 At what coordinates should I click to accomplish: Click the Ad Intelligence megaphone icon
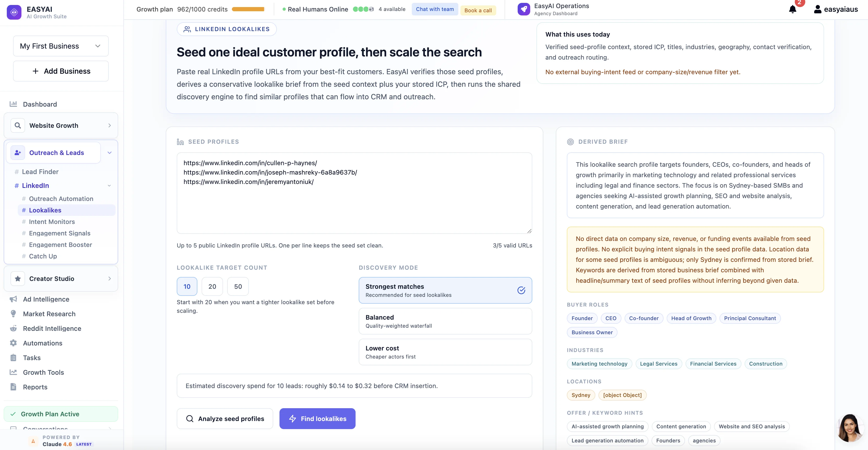[13, 299]
